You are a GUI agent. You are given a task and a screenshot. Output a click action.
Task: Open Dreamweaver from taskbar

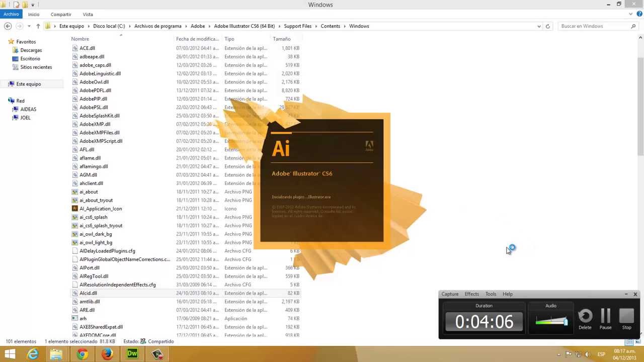point(132,354)
